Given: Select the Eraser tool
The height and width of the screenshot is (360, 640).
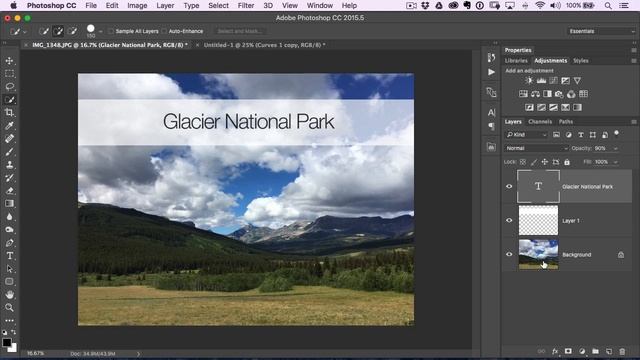Looking at the screenshot, I should tap(9, 191).
